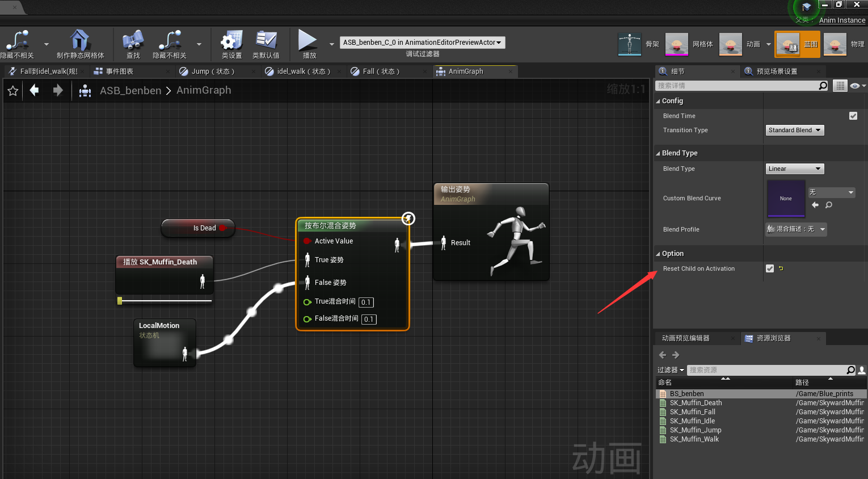
Task: Click the Result pose pin on the output node
Action: tap(444, 243)
